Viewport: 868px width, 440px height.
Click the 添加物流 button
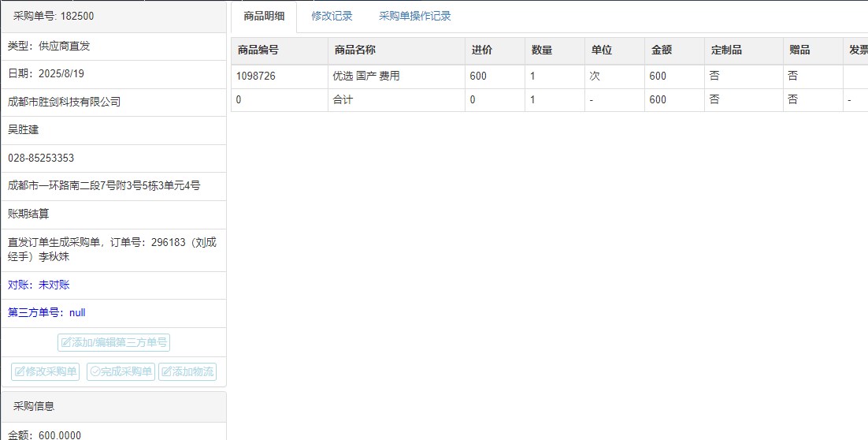pyautogui.click(x=187, y=371)
